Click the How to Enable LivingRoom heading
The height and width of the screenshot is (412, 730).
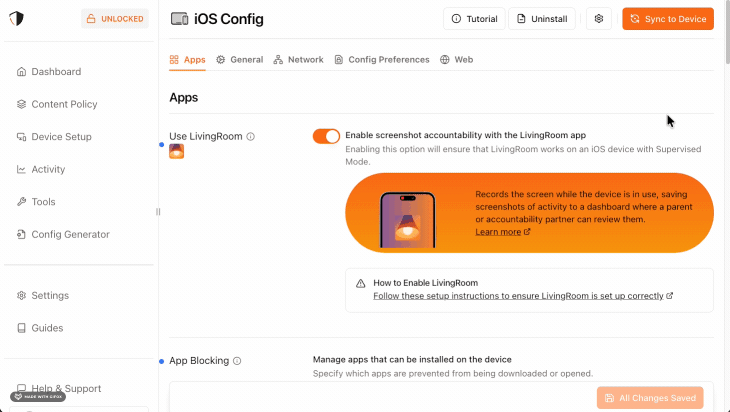(x=426, y=283)
